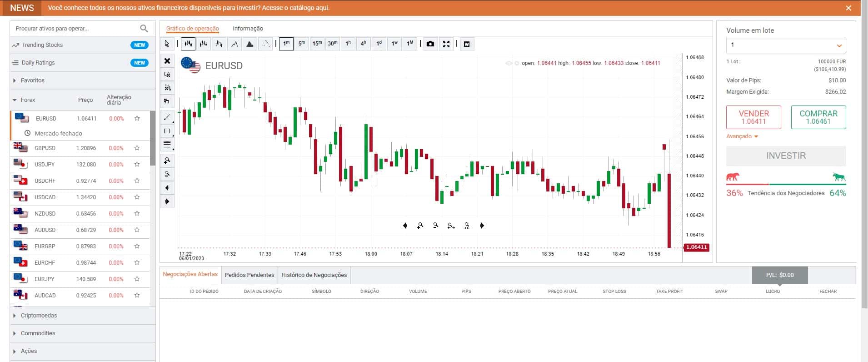Open the Daily Ratings section

pos(83,63)
